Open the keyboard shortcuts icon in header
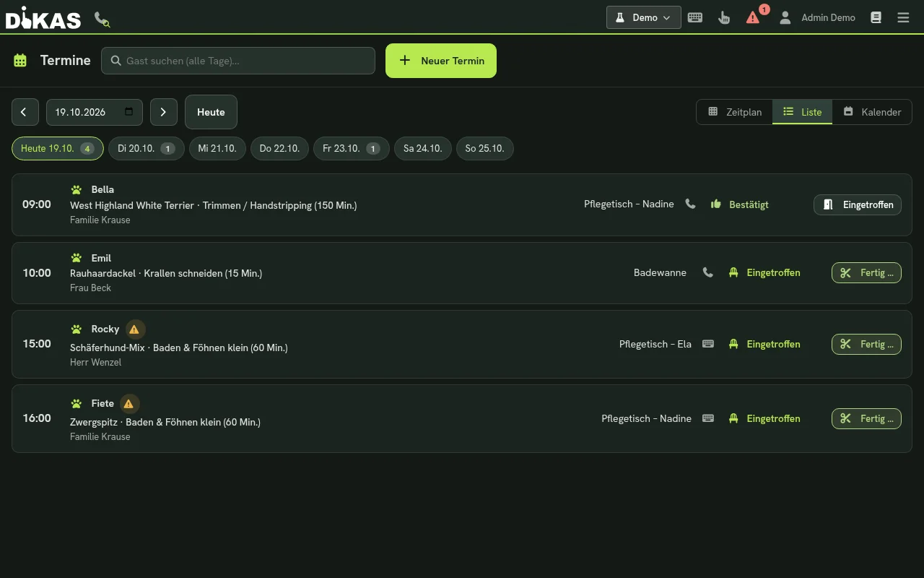Screen dimensions: 924x578 [695, 17]
